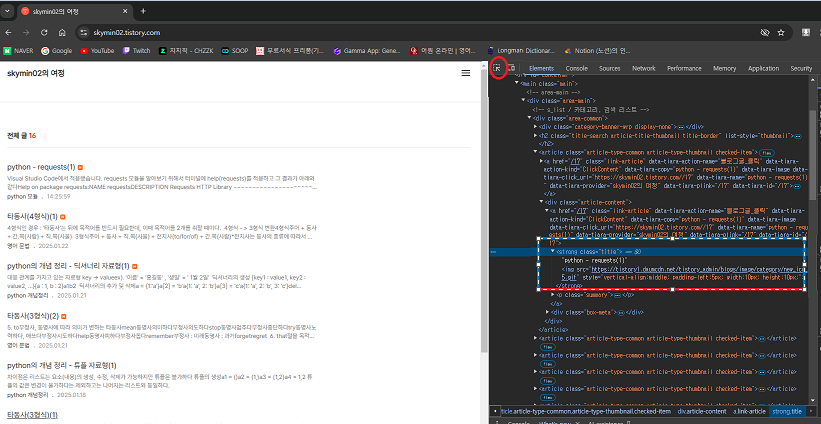The image size is (821, 424).
Task: Click the browser forward arrow
Action: (26, 32)
